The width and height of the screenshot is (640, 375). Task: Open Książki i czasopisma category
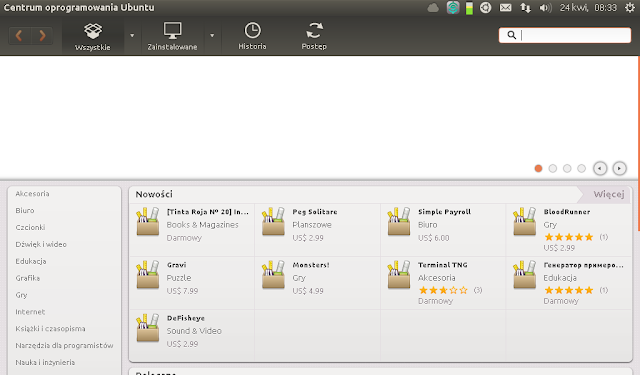(50, 328)
